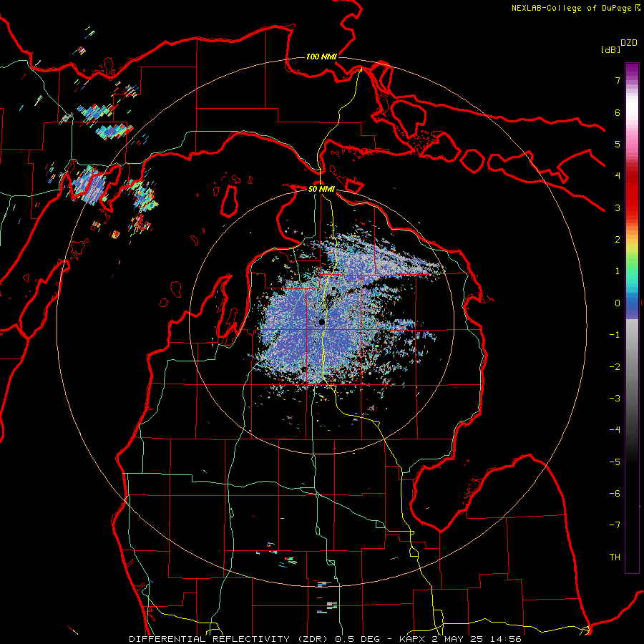Click the scale value 6
Viewport: 644px width, 644px height.
[618, 112]
